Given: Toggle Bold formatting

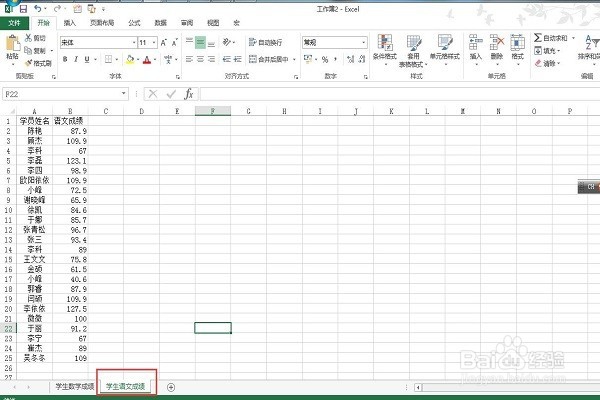Looking at the screenshot, I should pyautogui.click(x=65, y=59).
